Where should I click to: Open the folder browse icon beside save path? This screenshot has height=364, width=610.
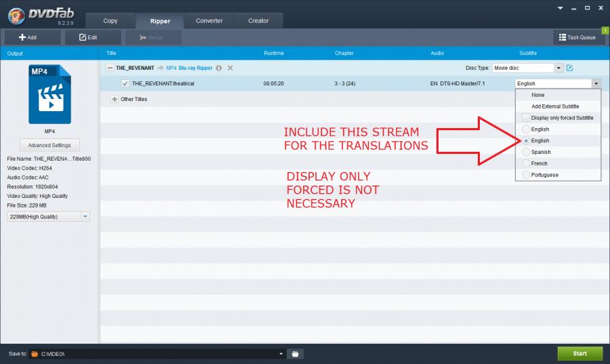(295, 354)
